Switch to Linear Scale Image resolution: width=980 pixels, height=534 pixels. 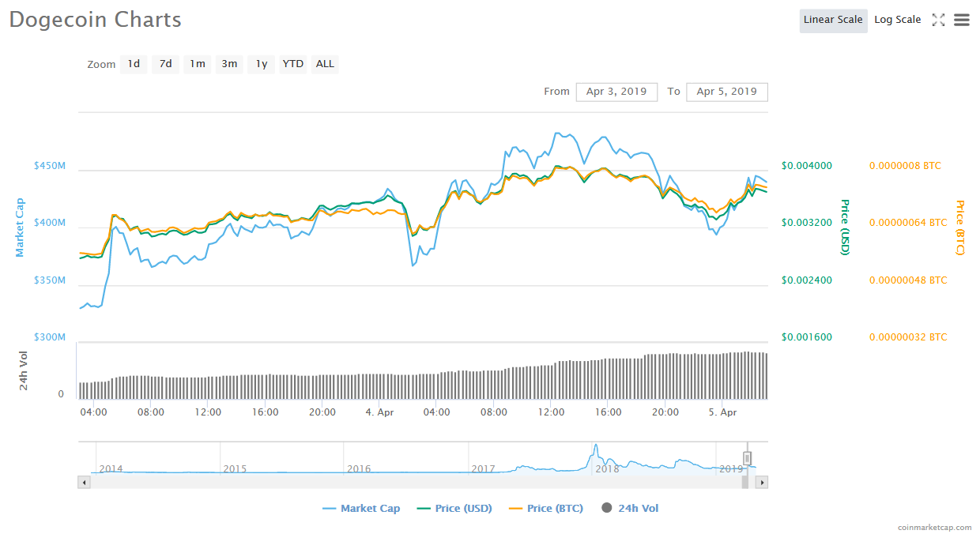pyautogui.click(x=833, y=20)
